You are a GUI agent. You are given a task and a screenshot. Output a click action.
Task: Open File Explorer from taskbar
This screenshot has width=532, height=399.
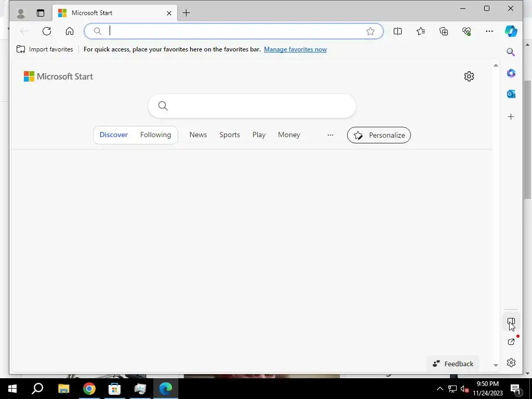pos(63,389)
